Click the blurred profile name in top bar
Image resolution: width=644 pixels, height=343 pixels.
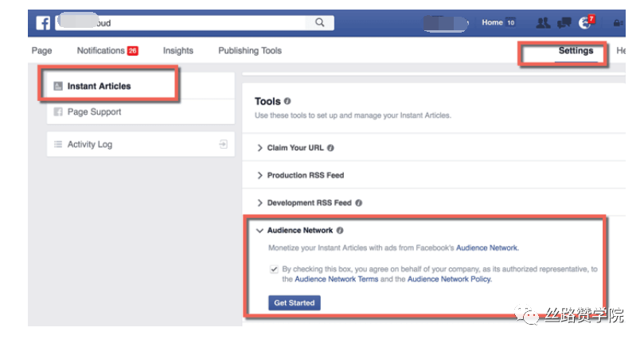click(x=445, y=23)
